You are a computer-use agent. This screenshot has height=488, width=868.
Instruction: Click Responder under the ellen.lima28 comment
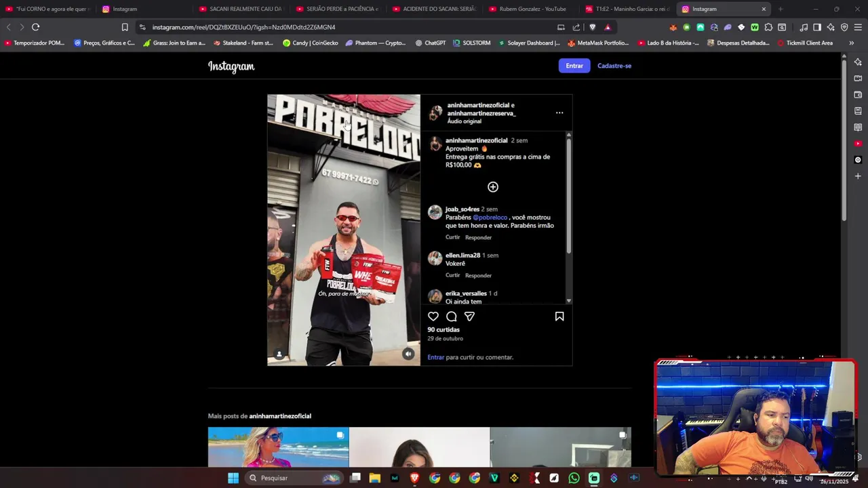pos(478,275)
